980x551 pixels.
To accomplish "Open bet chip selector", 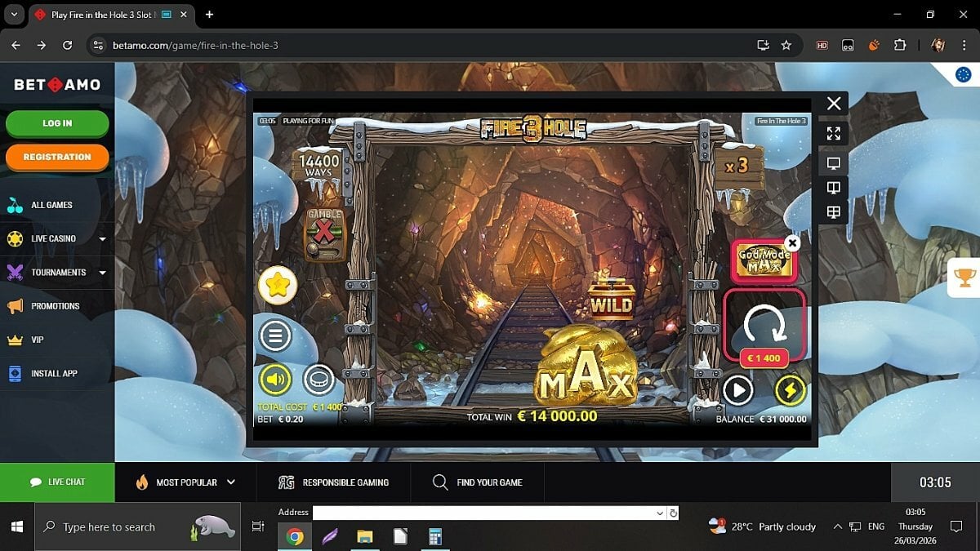I will [x=318, y=379].
